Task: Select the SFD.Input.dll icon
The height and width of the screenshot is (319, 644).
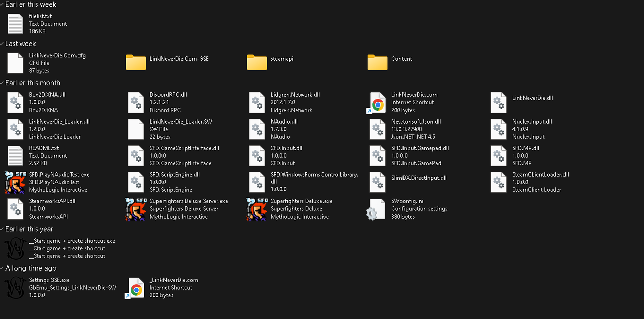Action: click(x=257, y=156)
